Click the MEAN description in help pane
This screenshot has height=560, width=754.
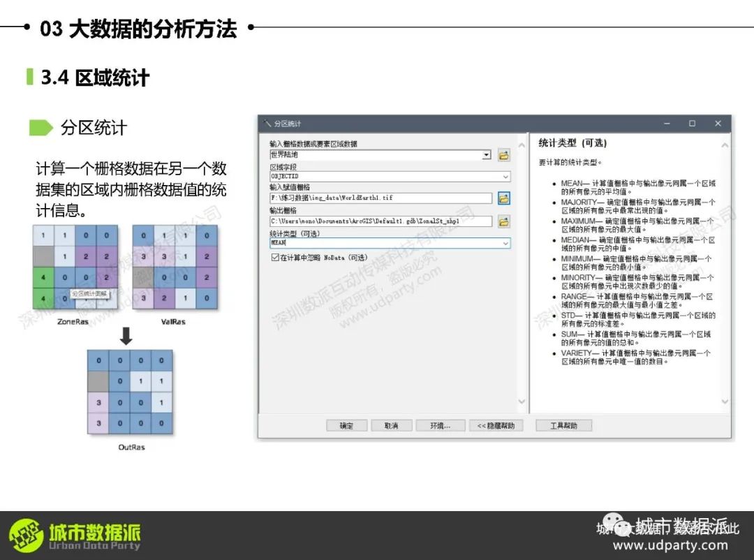pos(637,187)
